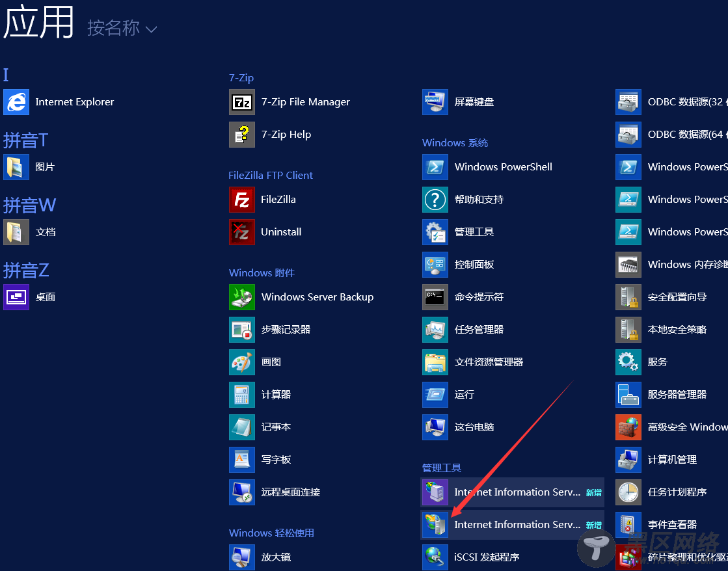Open 文件资源管理器 File Explorer
The image size is (728, 571).
point(473,362)
